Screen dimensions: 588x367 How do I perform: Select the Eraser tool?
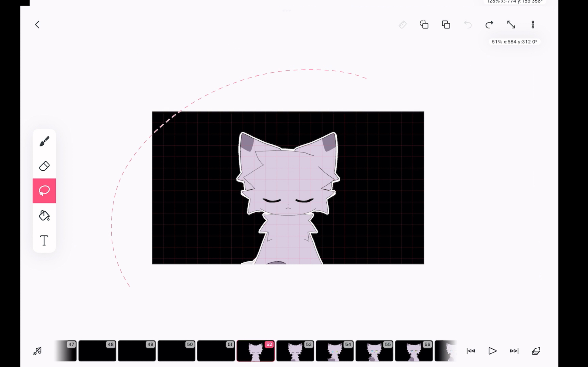tap(44, 166)
